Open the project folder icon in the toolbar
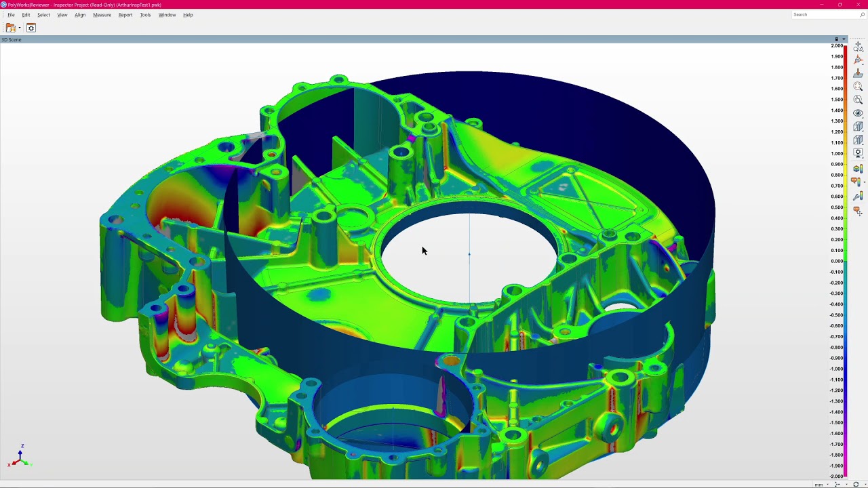Viewport: 868px width, 488px height. 10,28
